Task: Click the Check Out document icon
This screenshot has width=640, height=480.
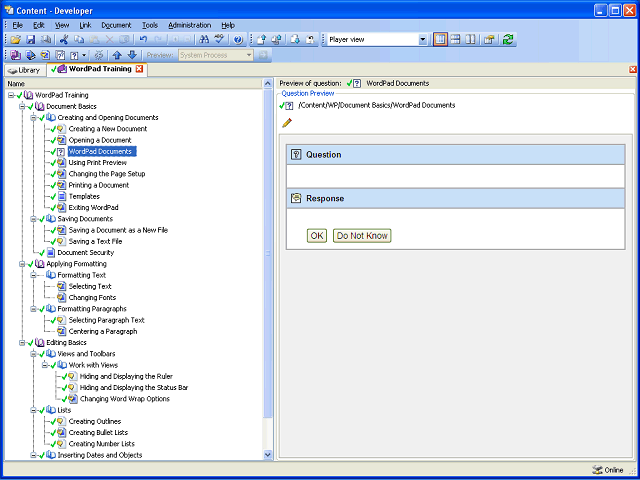Action: coord(295,40)
